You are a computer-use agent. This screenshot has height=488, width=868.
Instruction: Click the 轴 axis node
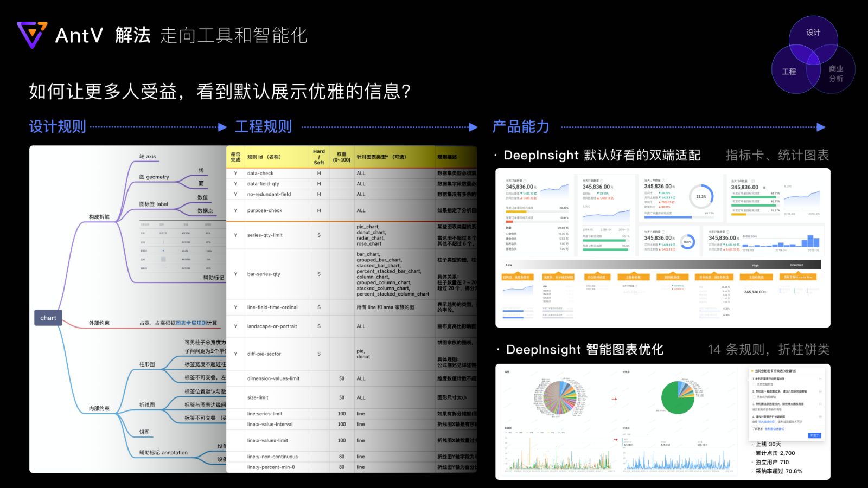[x=148, y=156]
